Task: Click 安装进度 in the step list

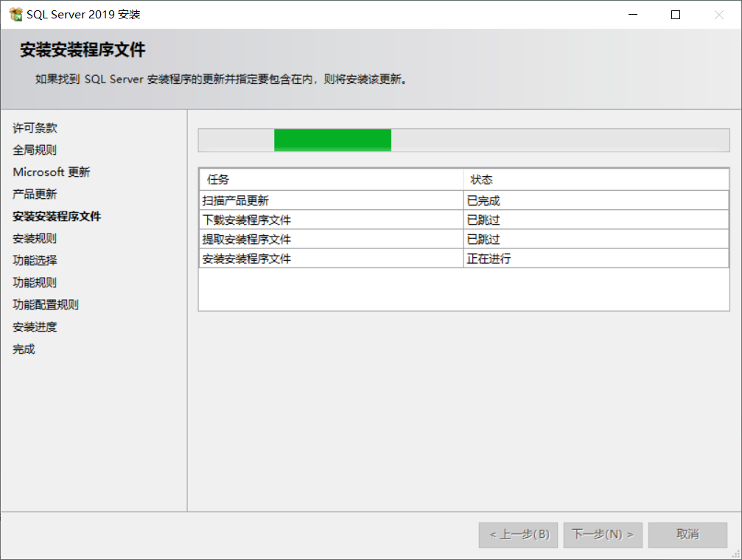Action: point(35,327)
